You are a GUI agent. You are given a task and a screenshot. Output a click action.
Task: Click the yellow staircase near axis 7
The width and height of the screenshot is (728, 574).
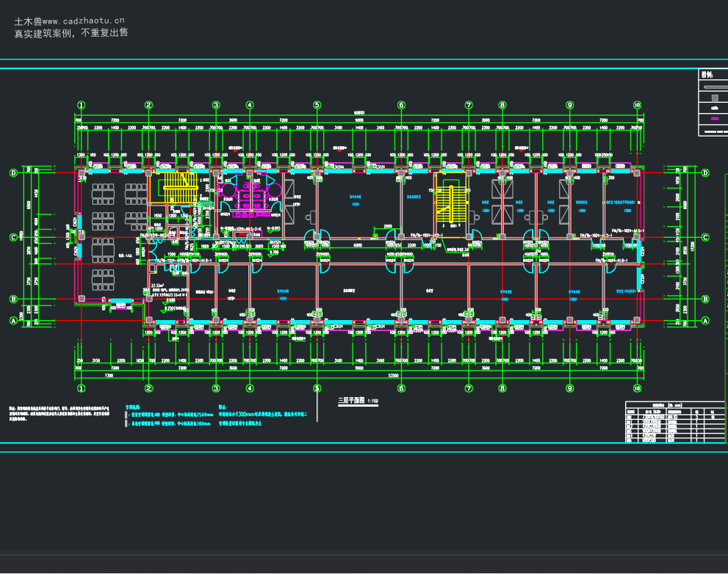451,198
